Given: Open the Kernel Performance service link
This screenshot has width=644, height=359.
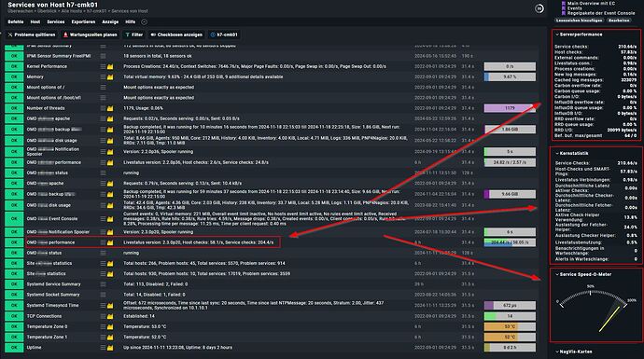Looking at the screenshot, I should point(47,66).
